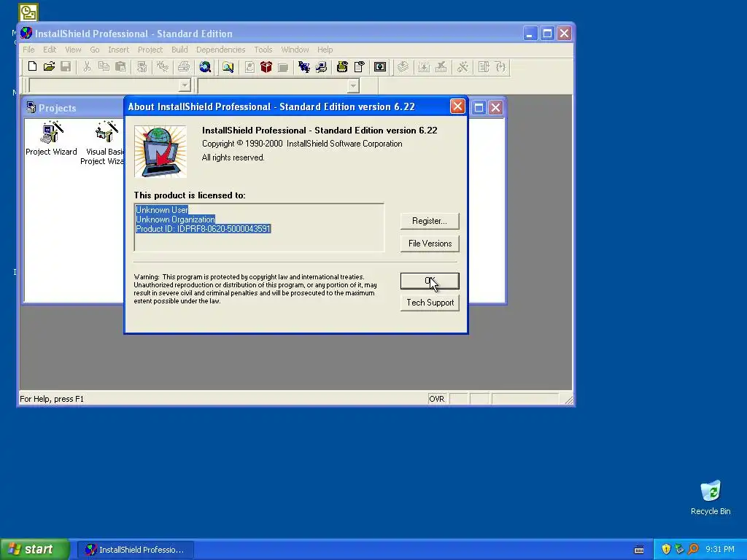Open the Insert menu
This screenshot has width=747, height=560.
[118, 50]
